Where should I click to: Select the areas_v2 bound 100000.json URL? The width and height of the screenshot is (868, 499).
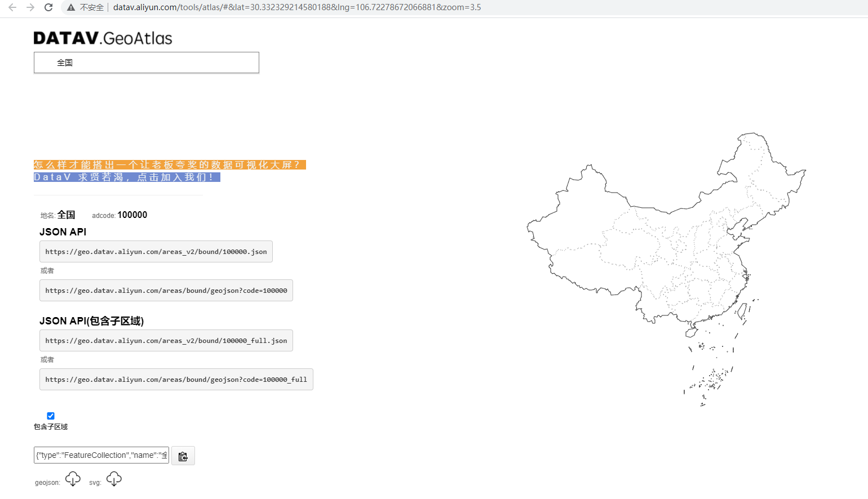(156, 252)
